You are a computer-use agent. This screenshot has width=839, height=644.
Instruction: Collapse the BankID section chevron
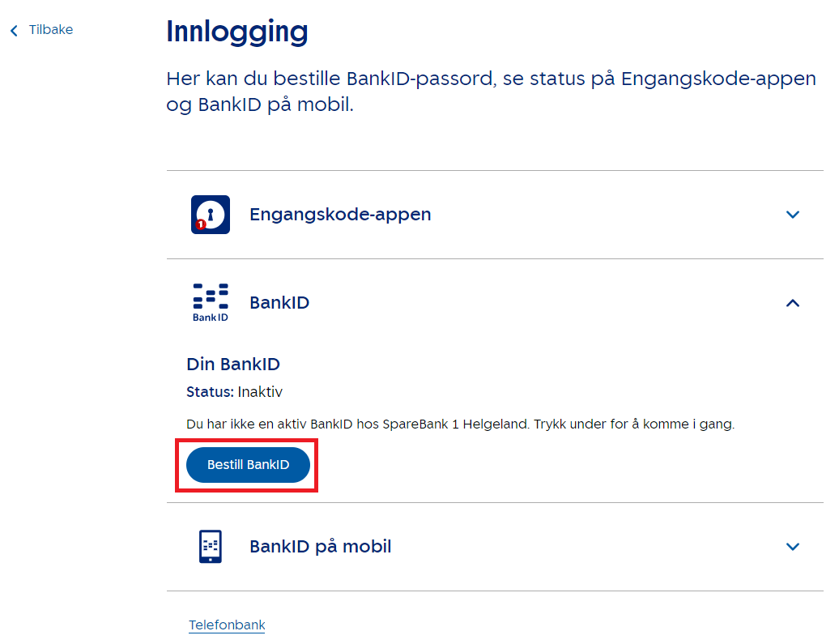[793, 303]
